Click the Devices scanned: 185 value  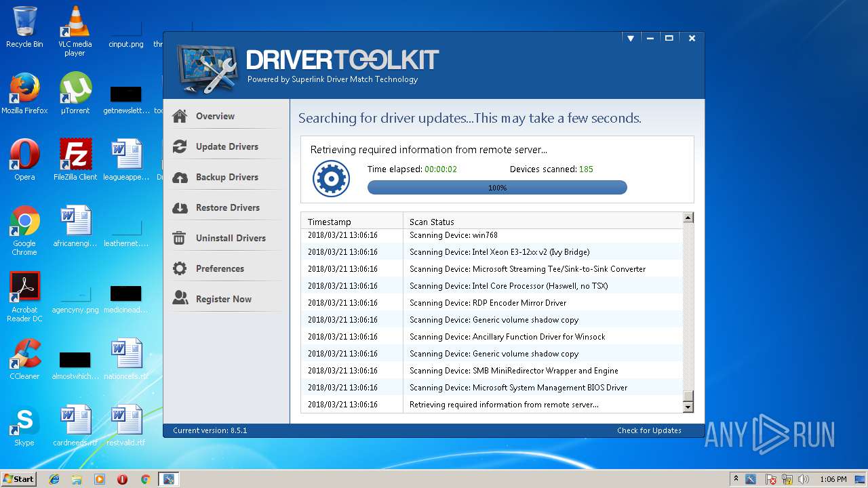586,169
